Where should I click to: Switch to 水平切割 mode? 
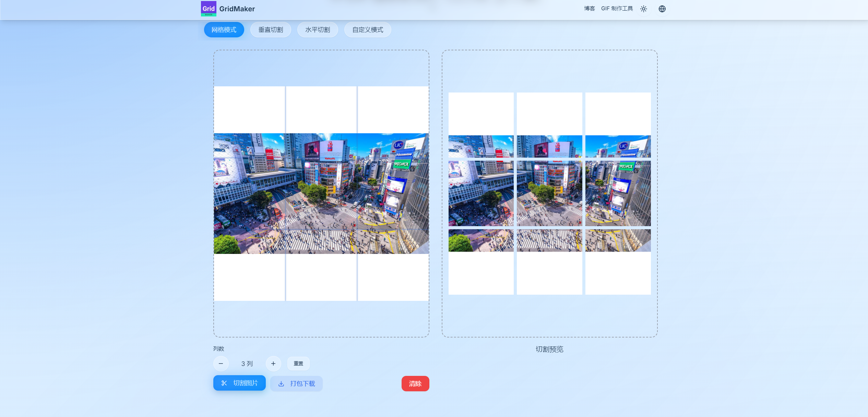coord(318,29)
